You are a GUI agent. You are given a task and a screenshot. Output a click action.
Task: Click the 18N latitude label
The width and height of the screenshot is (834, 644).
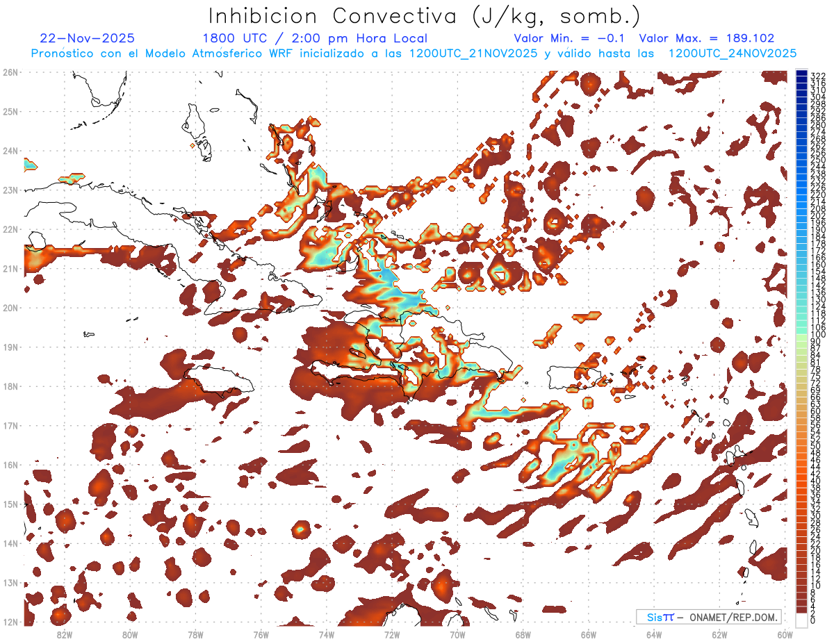point(10,386)
